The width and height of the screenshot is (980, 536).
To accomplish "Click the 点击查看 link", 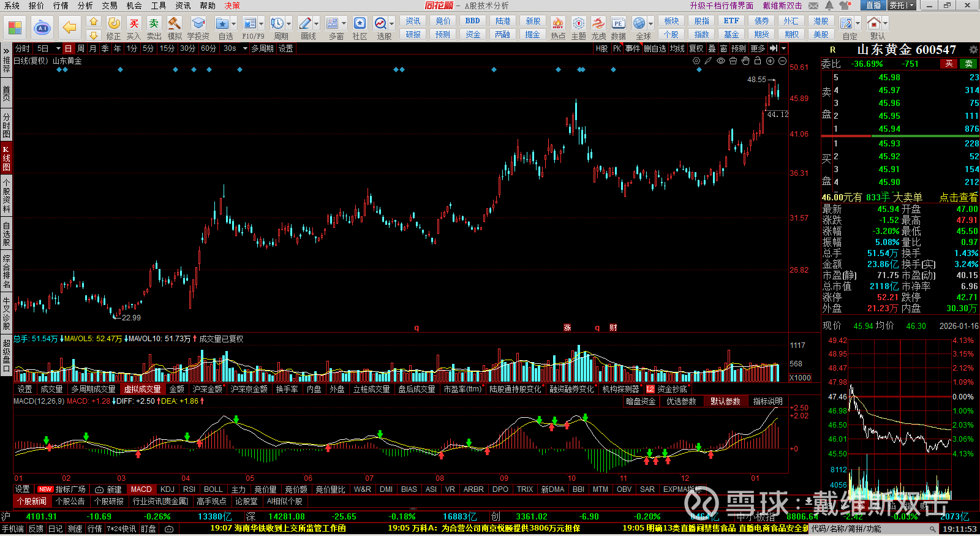I will pyautogui.click(x=959, y=197).
